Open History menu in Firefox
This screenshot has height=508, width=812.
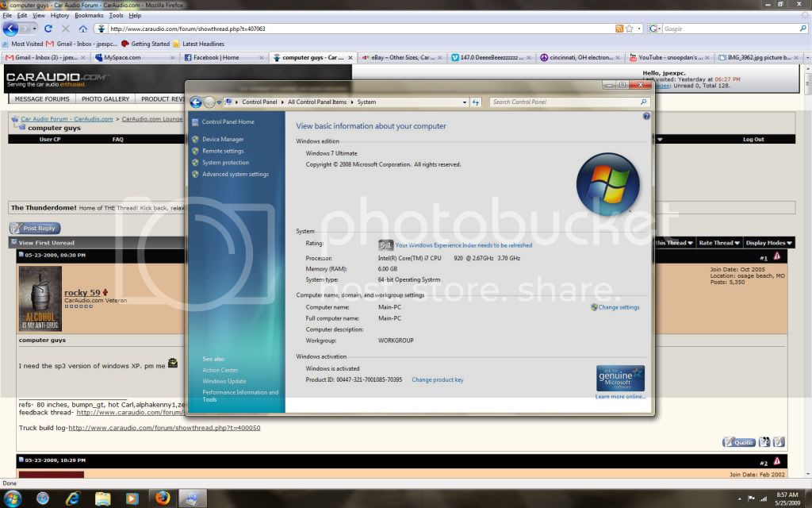pos(59,16)
